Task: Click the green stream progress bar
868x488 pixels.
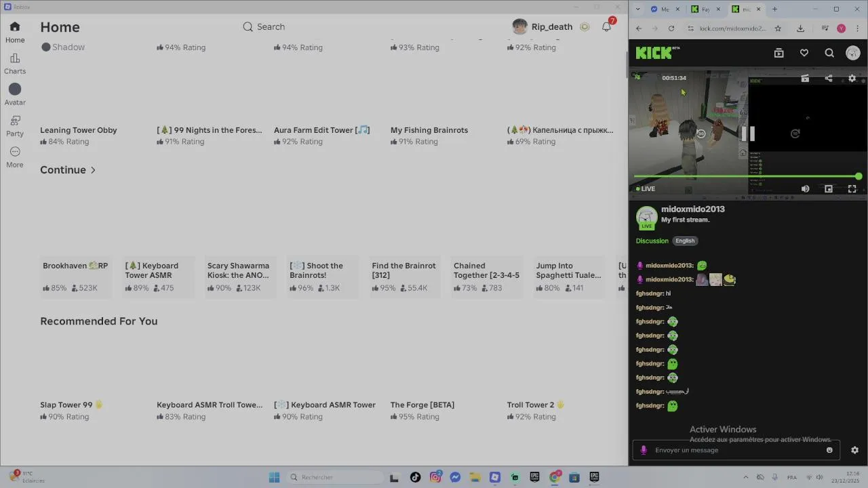Action: [746, 176]
